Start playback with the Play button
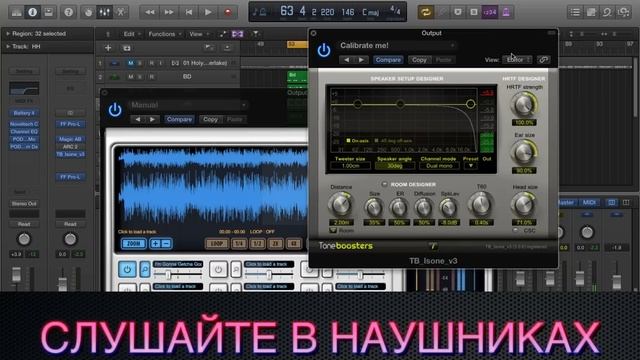 [x=208, y=12]
